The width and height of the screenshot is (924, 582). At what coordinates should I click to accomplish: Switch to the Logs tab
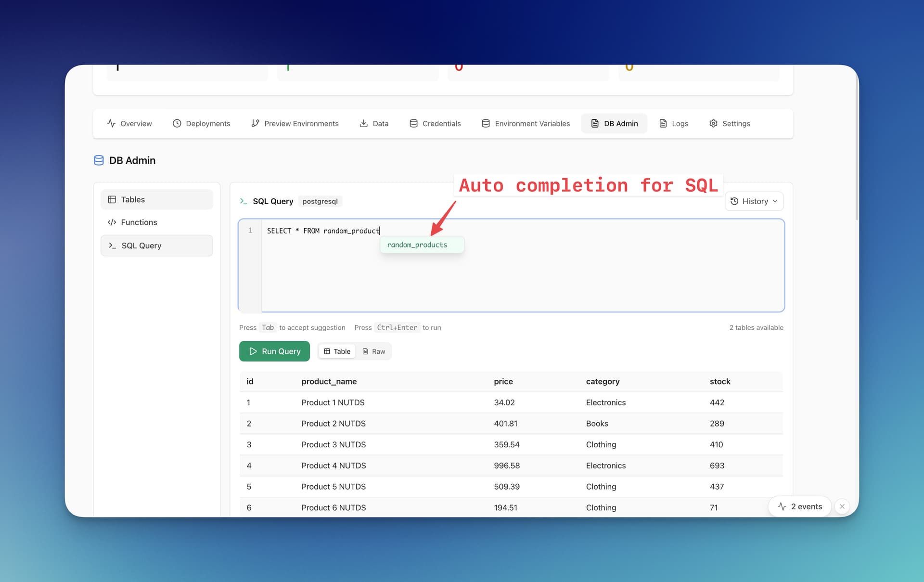click(673, 123)
